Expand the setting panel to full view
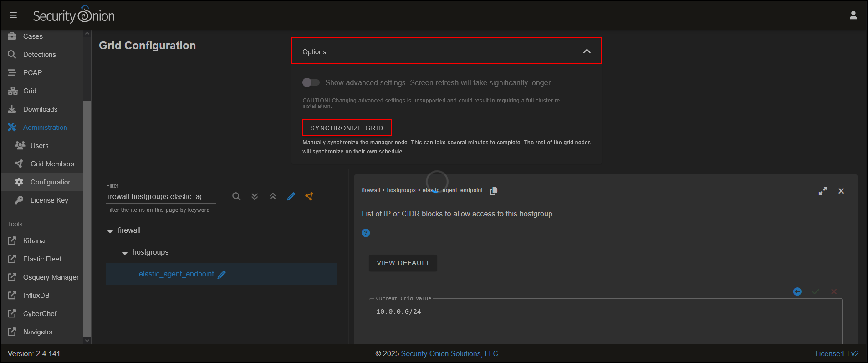 coord(822,191)
